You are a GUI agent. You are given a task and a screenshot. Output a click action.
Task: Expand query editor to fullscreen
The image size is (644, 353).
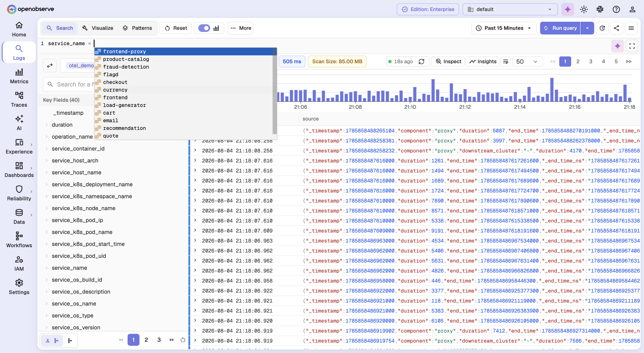point(632,46)
